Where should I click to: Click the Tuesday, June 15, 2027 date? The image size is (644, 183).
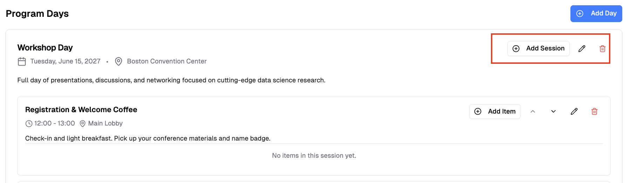pyautogui.click(x=66, y=61)
